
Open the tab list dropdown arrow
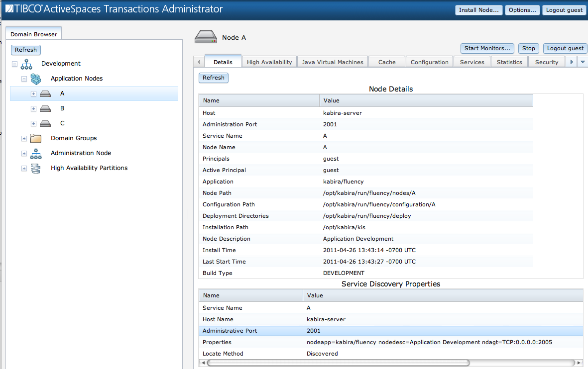point(582,62)
